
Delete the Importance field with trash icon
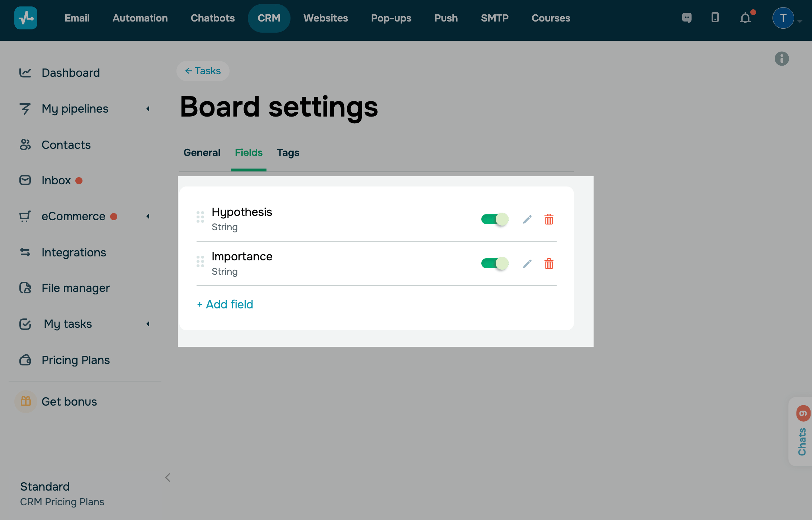549,264
